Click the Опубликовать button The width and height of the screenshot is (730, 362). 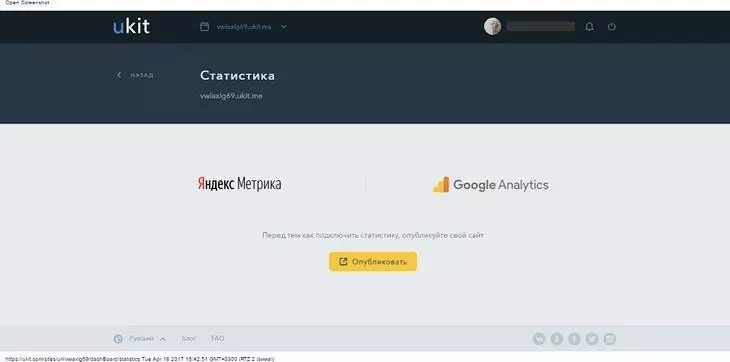click(373, 261)
